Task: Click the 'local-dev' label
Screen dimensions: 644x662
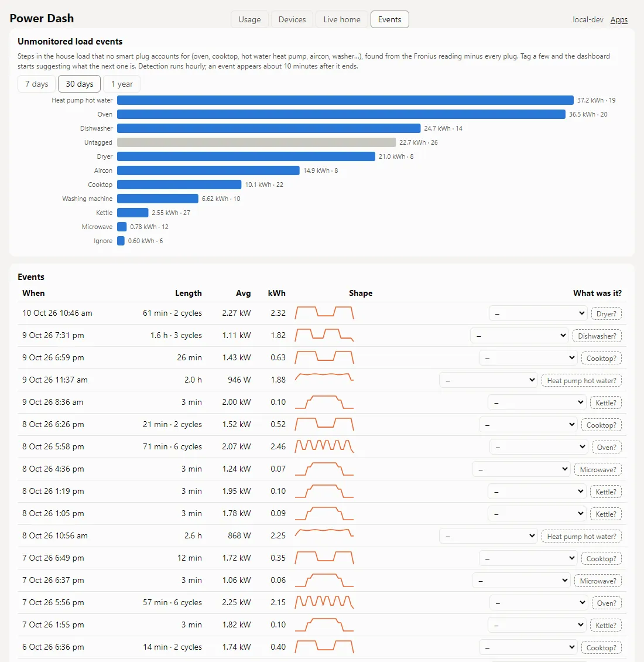Action: 588,20
